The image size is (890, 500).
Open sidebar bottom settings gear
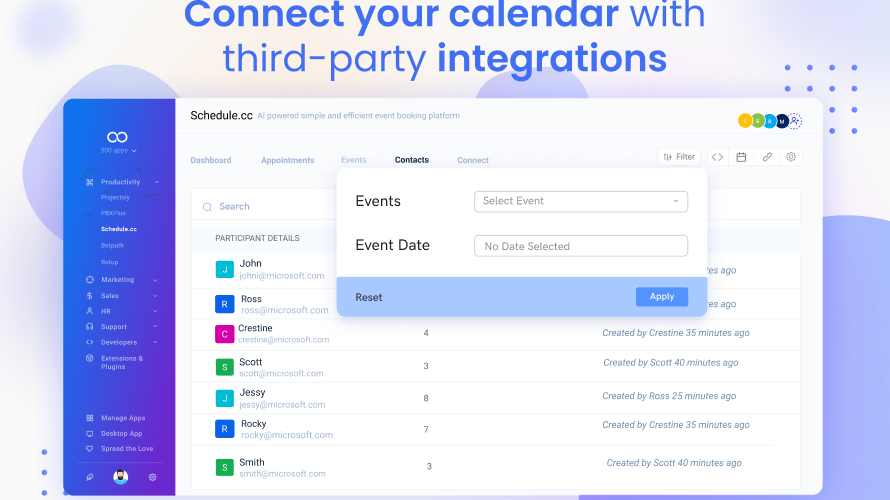[153, 477]
